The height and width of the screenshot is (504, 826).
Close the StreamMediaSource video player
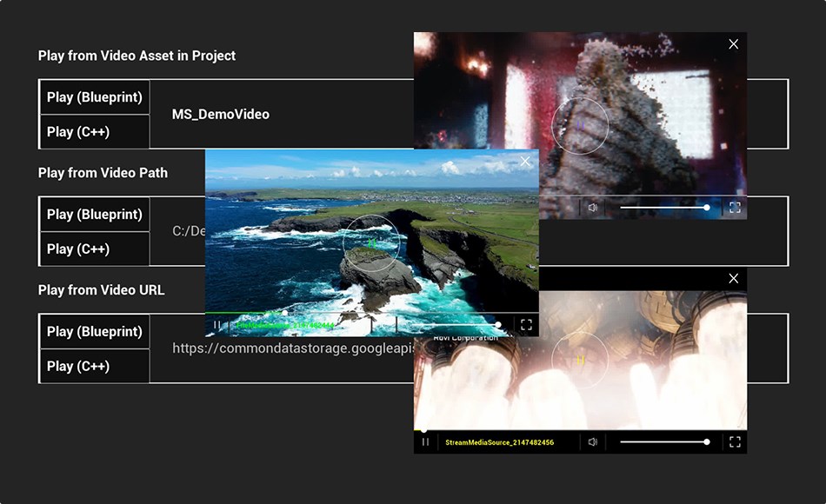coord(733,279)
